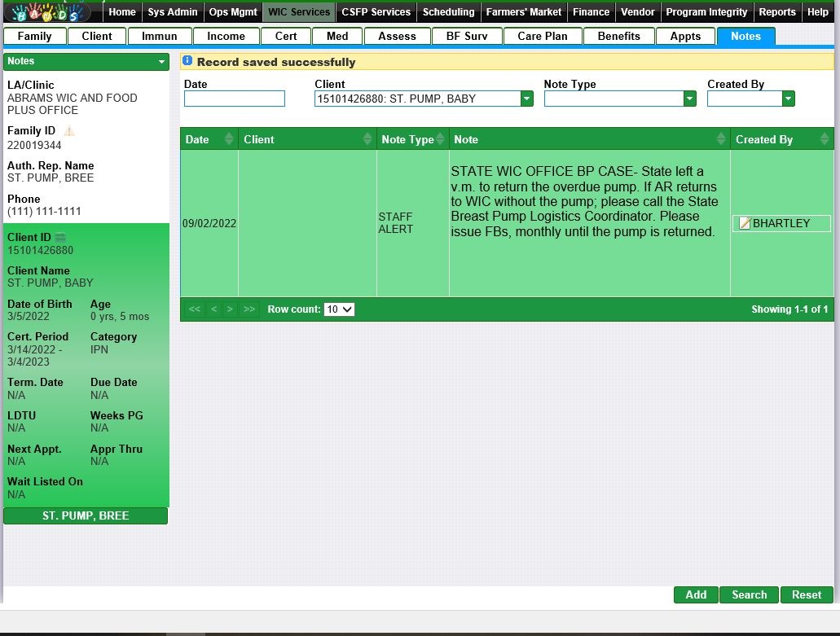Sort the table by the Client column arrows

tap(367, 139)
